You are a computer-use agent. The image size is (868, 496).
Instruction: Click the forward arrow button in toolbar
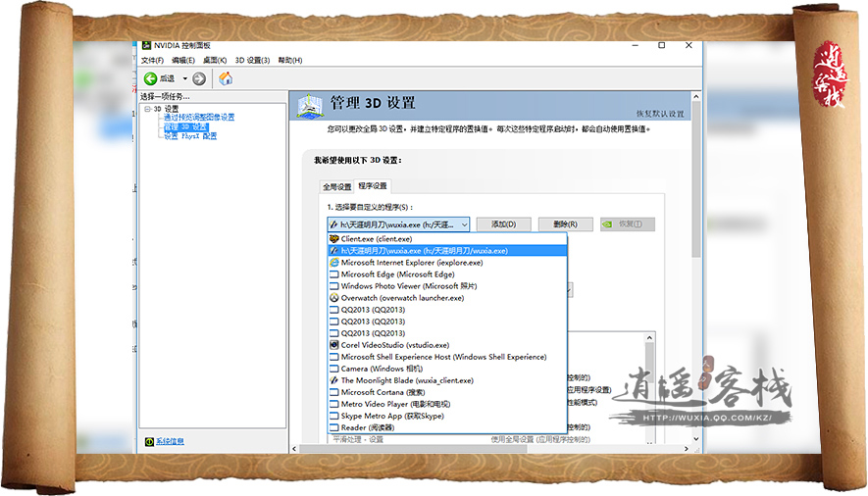click(199, 79)
